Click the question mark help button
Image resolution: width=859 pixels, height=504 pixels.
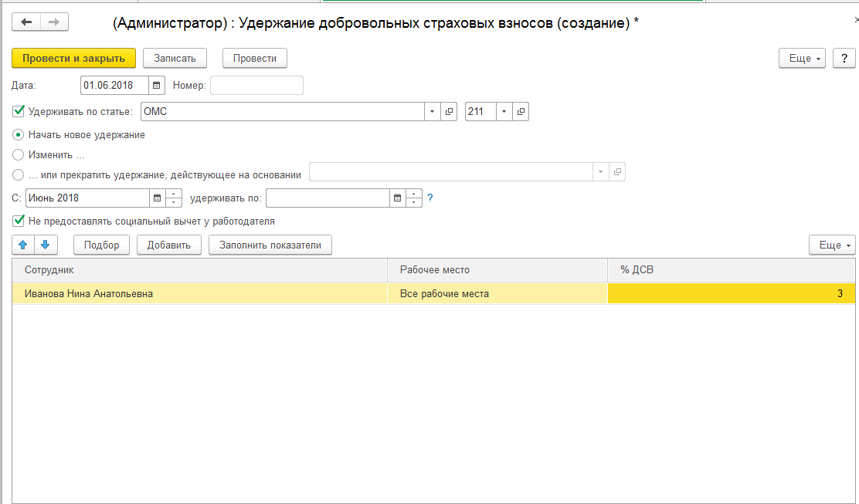[844, 59]
